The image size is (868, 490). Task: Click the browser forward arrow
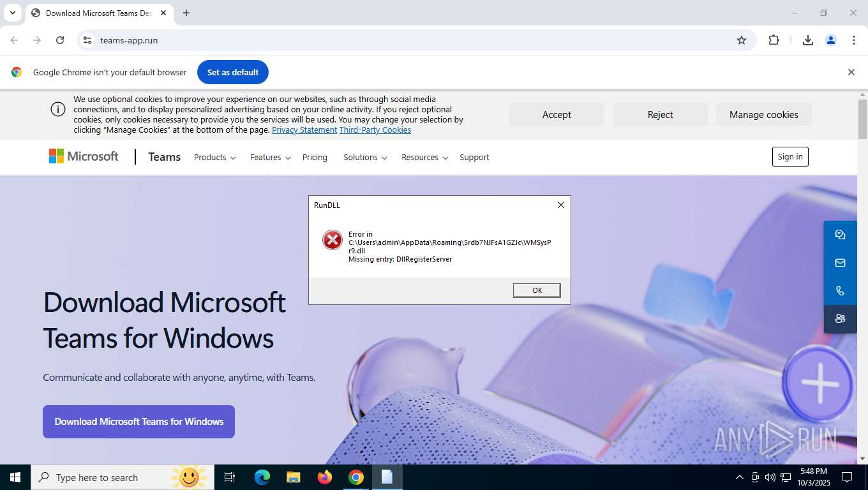37,40
